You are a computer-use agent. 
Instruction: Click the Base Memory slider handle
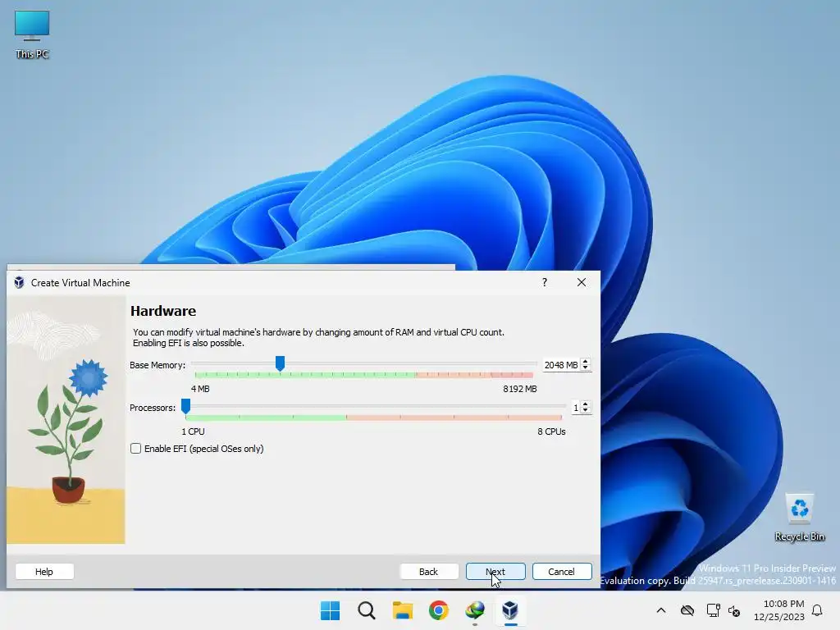click(280, 363)
